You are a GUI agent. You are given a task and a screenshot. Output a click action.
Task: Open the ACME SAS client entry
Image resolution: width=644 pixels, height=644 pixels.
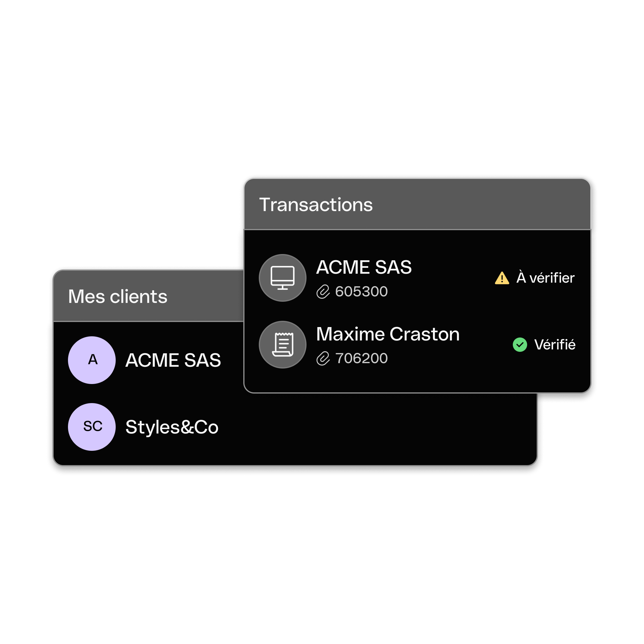point(149,360)
